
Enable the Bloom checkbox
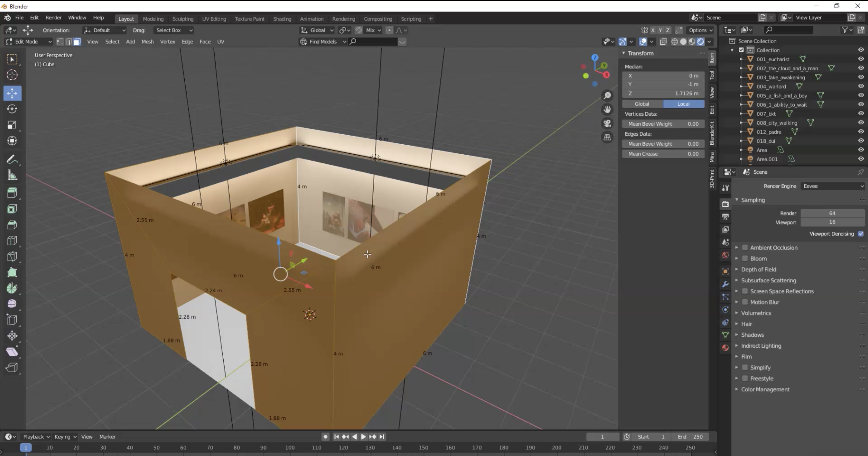(745, 259)
